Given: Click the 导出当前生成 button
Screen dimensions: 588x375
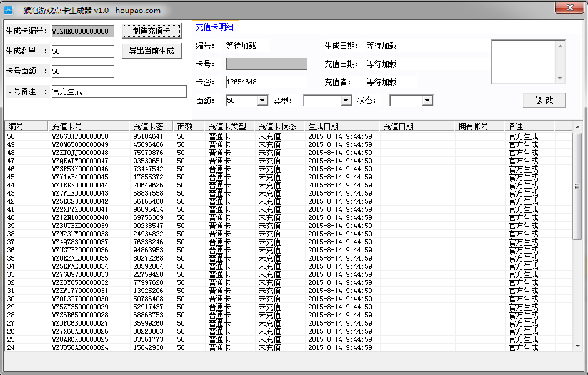Looking at the screenshot, I should [152, 51].
